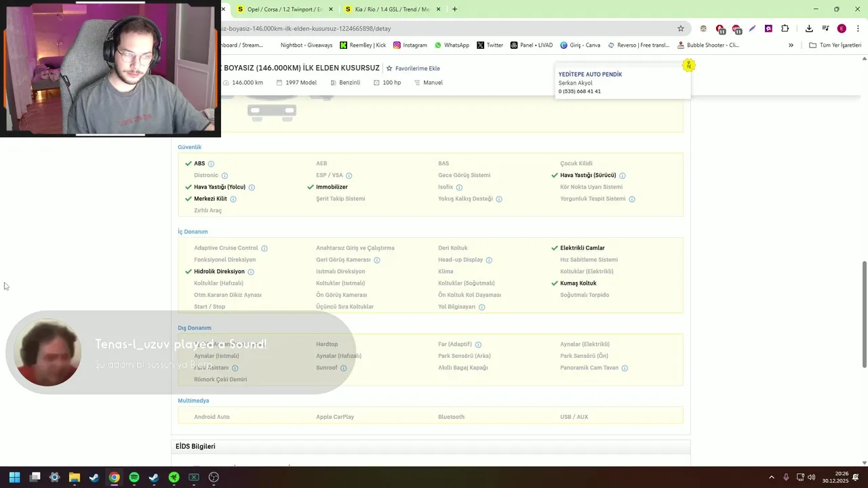The image size is (868, 488).
Task: Click the Apple CarPlay feature text
Action: pos(335,417)
